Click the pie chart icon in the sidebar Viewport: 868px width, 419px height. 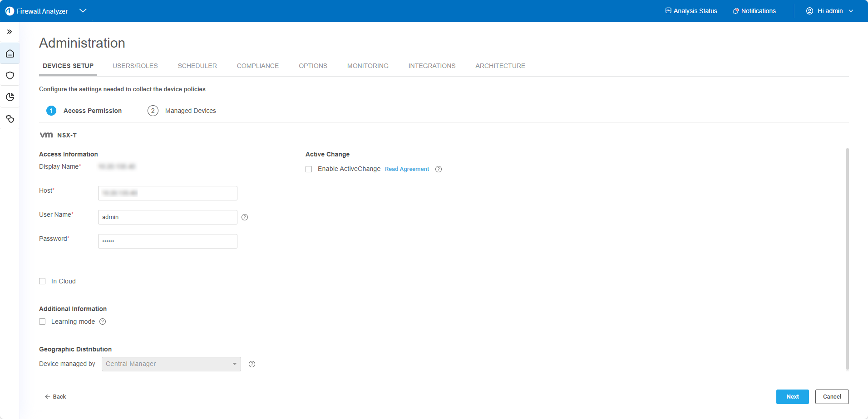[10, 97]
